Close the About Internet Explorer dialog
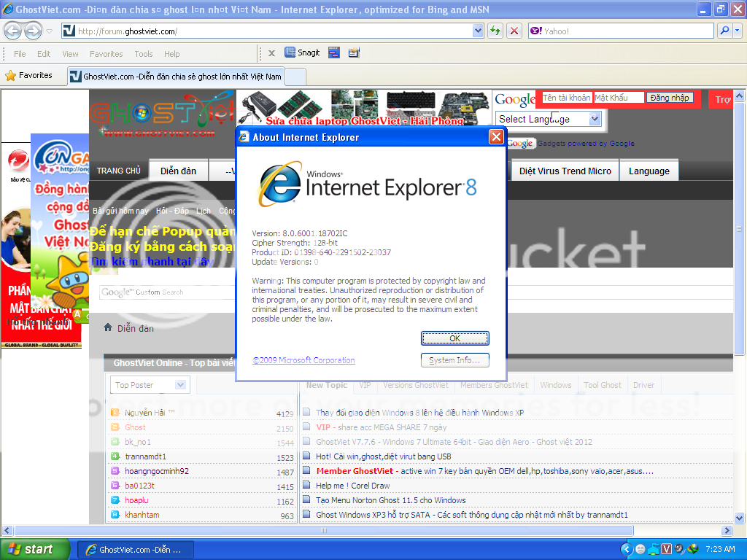The height and width of the screenshot is (560, 747). click(496, 137)
